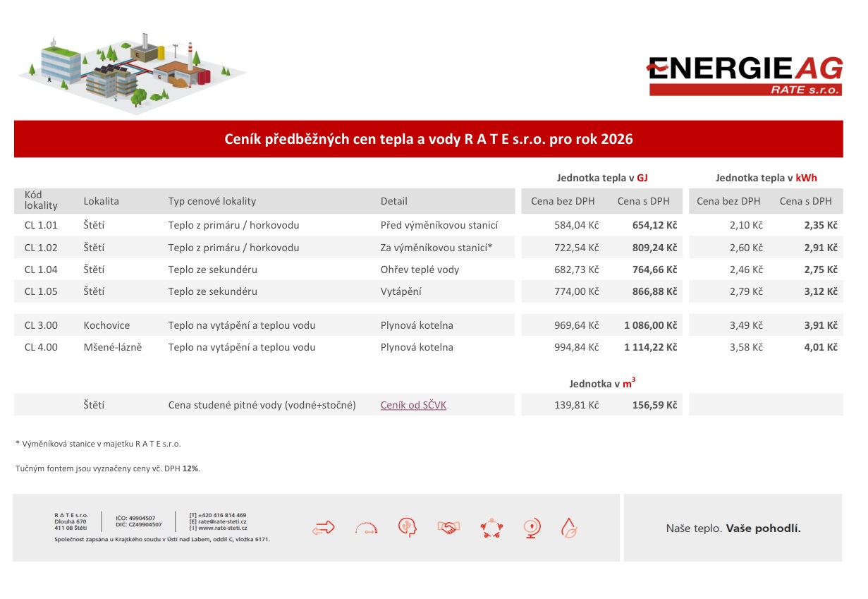Screen dimensions: 868x599
Task: Click the 1 114,22 Kč price
Action: click(x=650, y=347)
